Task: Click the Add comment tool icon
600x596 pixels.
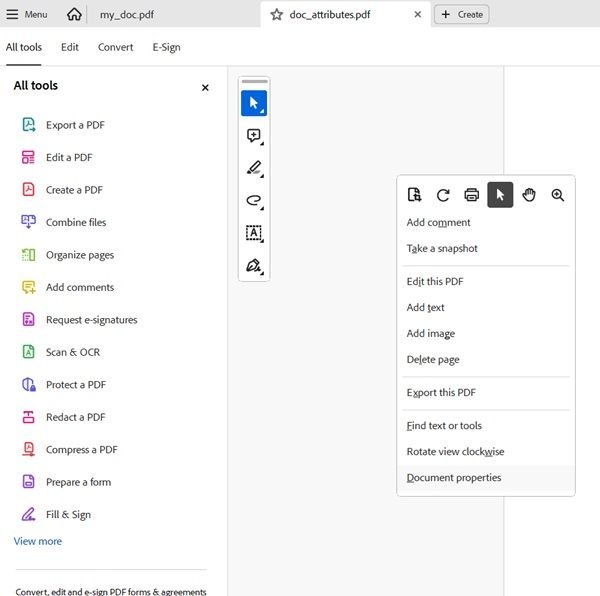Action: point(254,136)
